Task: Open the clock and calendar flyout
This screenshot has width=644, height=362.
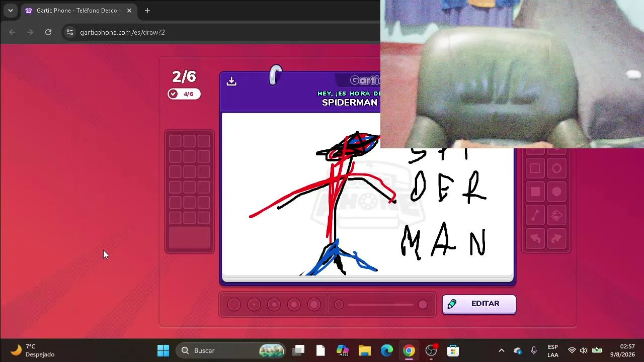Action: tap(623, 350)
